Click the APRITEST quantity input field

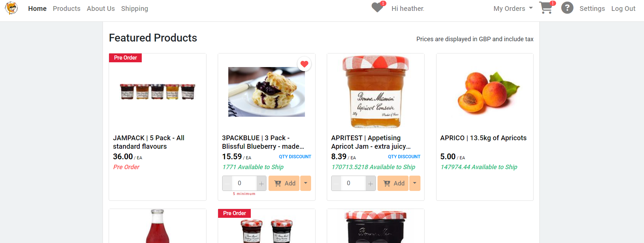click(x=353, y=183)
